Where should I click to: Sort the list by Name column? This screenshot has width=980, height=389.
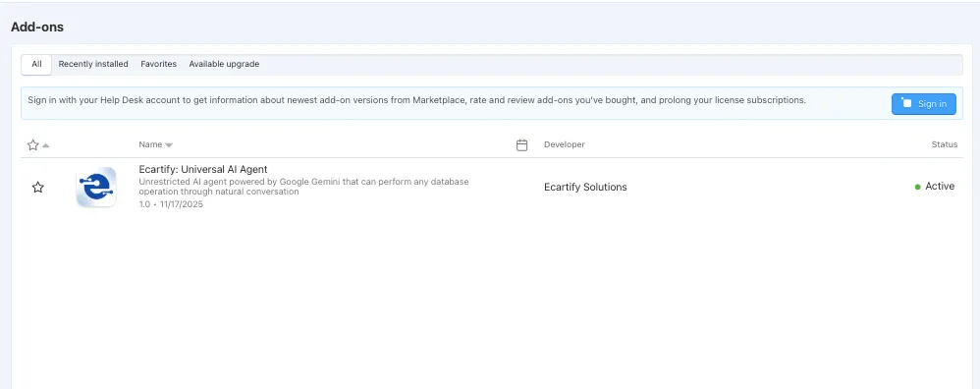pyautogui.click(x=155, y=144)
